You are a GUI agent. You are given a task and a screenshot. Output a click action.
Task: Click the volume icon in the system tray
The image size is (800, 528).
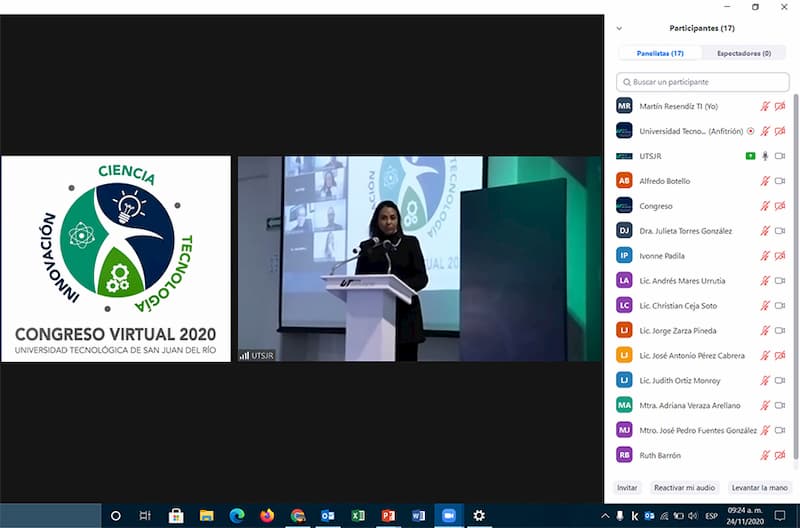click(693, 516)
